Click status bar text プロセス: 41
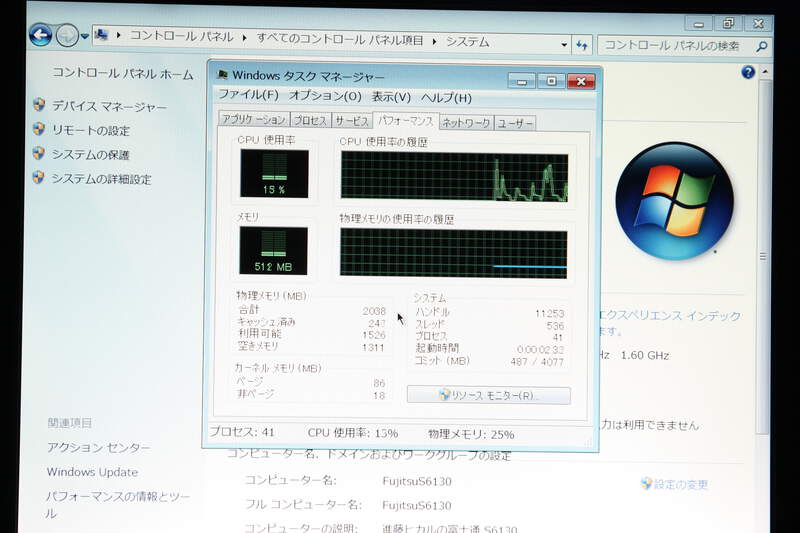800x533 pixels. [242, 432]
